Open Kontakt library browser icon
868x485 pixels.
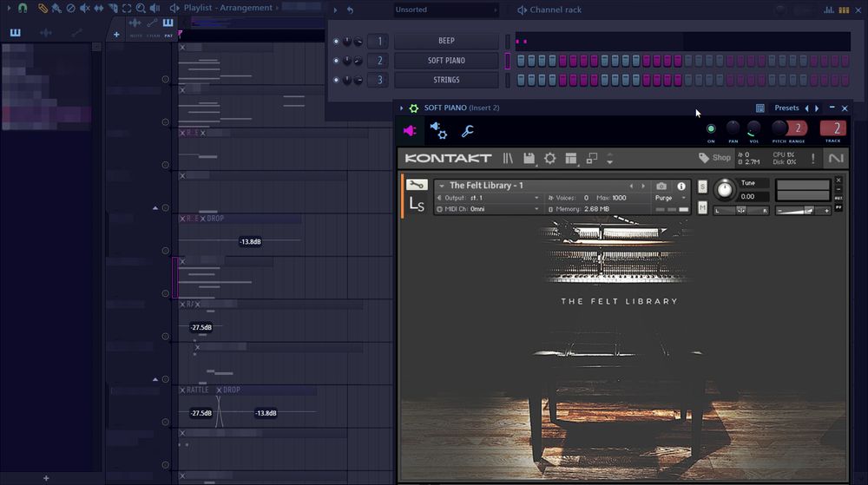pyautogui.click(x=508, y=158)
